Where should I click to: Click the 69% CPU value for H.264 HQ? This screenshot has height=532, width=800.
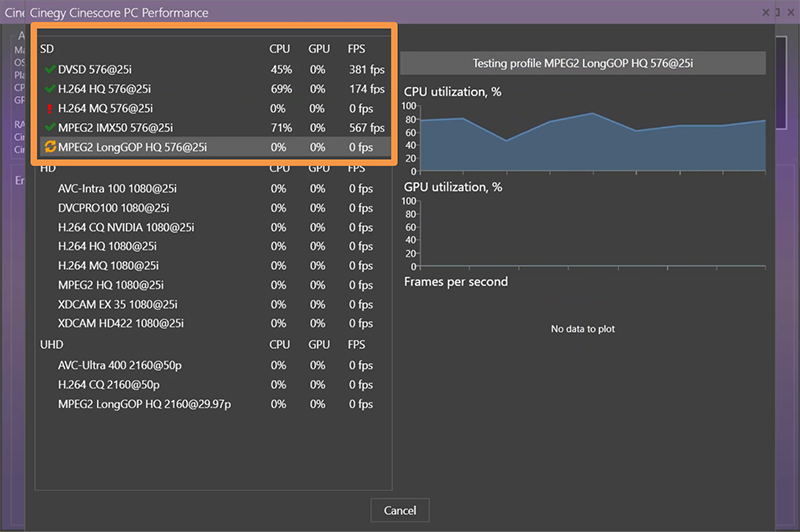click(282, 89)
